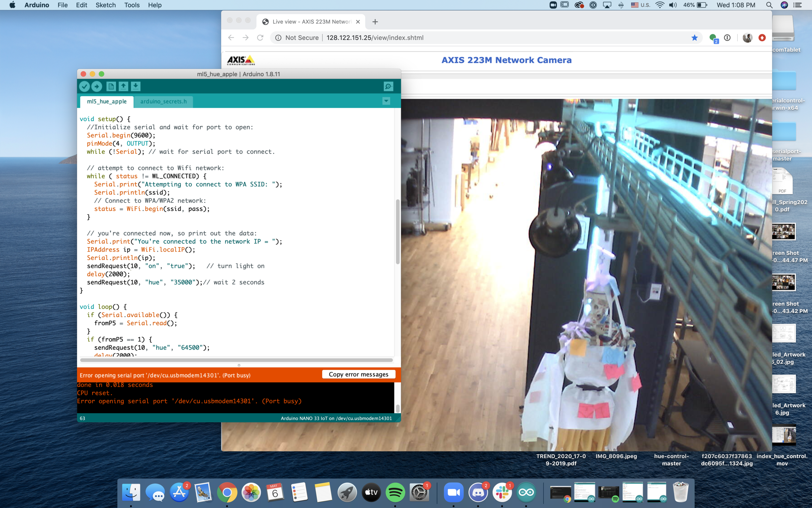This screenshot has width=812, height=508.
Task: Click the Arduino Upload arrow button
Action: pos(97,87)
